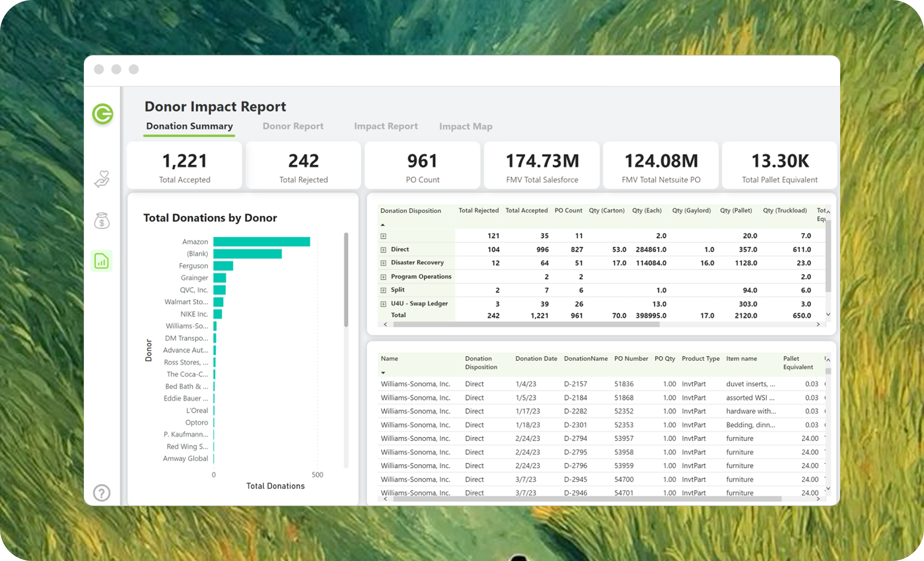Click the sort arrow under Name column
This screenshot has width=924, height=561.
(383, 373)
